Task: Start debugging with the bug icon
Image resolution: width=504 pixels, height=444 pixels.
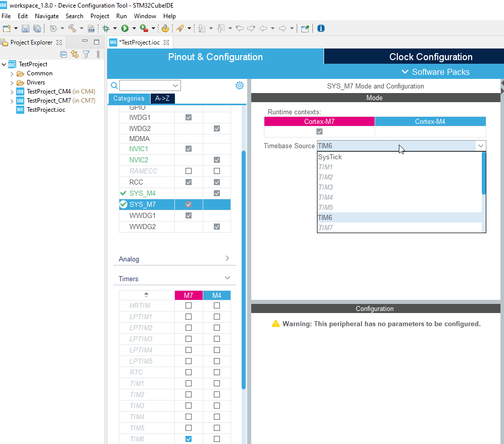Action: (x=106, y=29)
